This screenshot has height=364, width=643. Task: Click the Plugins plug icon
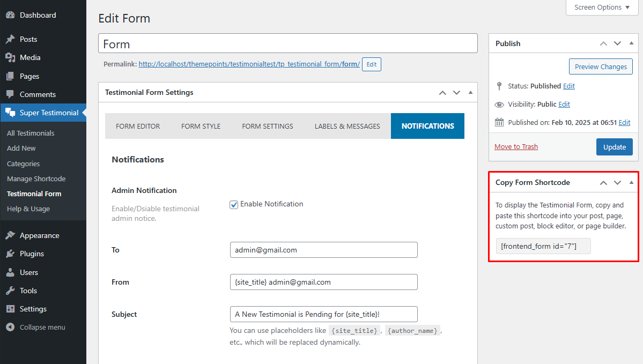point(10,254)
